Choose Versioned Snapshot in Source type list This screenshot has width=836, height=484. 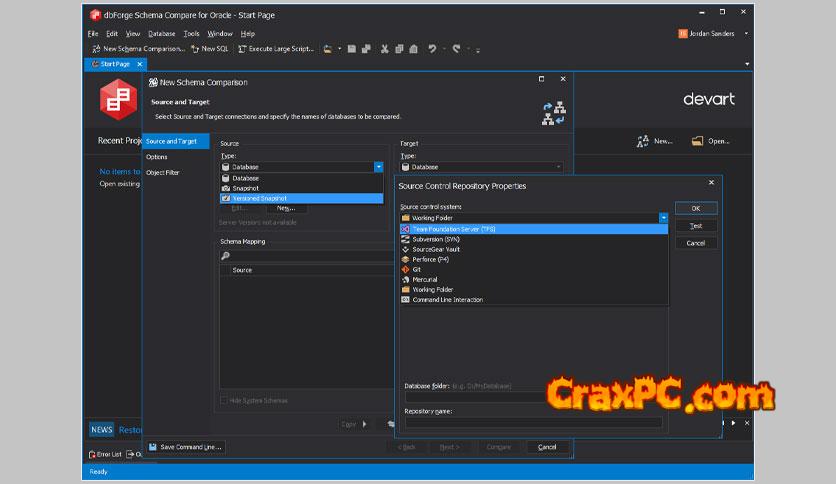(x=259, y=198)
